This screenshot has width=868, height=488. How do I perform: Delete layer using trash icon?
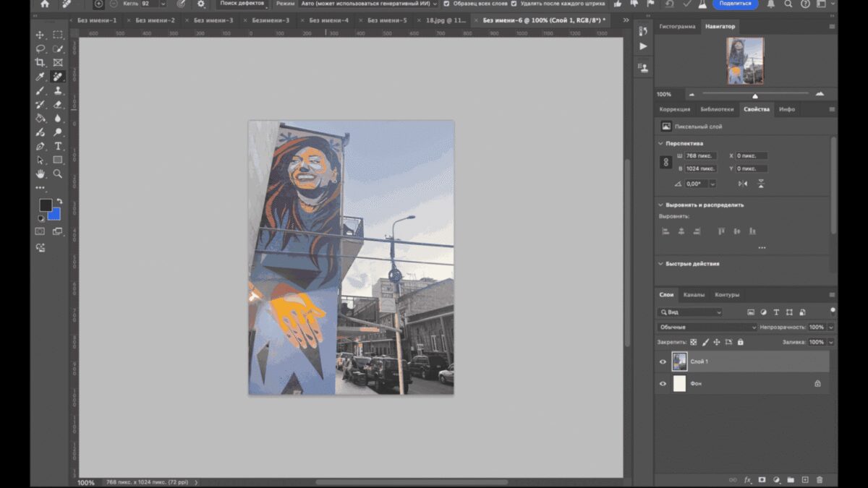(820, 479)
